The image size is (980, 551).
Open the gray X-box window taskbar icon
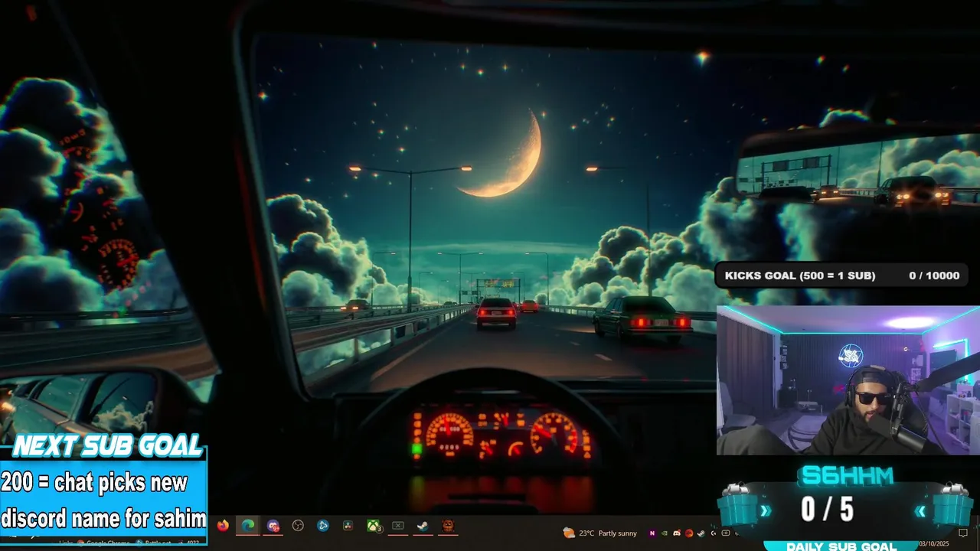[398, 526]
